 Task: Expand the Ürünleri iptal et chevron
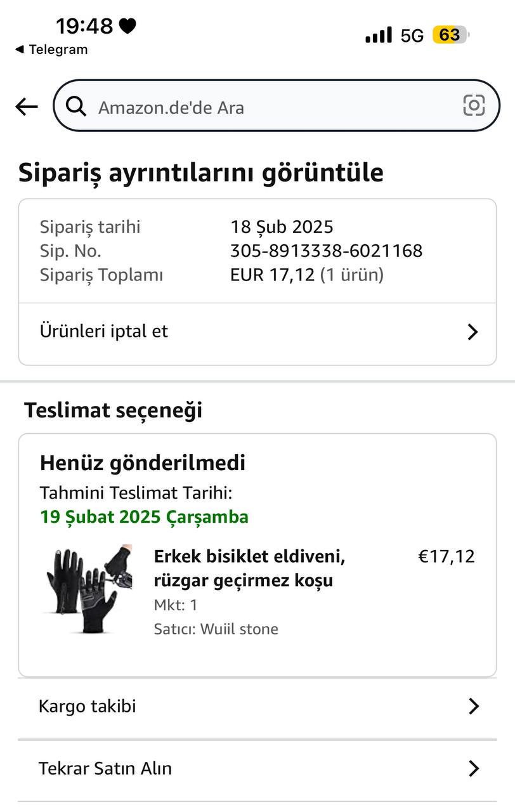pos(473,332)
